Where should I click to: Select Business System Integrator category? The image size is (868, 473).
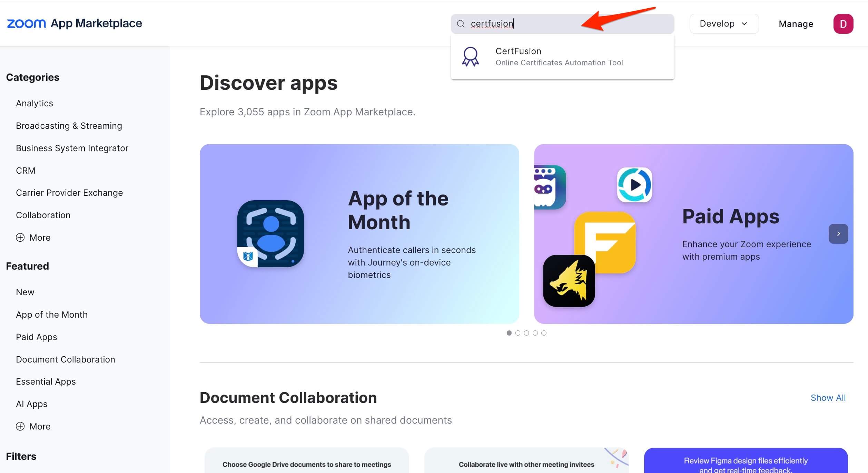click(x=72, y=148)
